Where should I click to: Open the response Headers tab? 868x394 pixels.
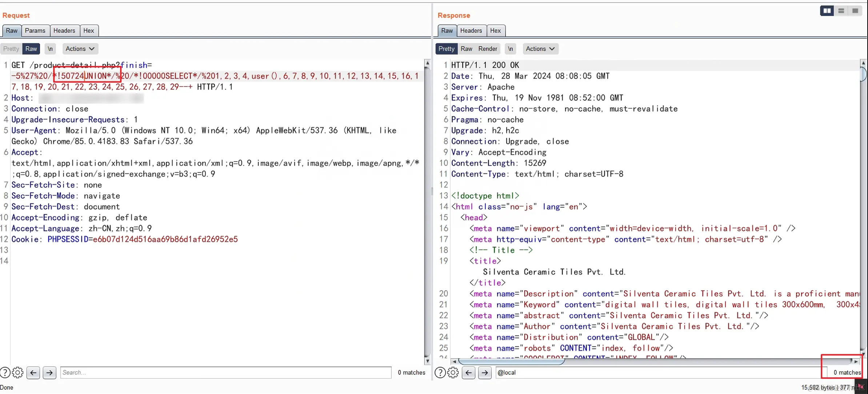471,31
